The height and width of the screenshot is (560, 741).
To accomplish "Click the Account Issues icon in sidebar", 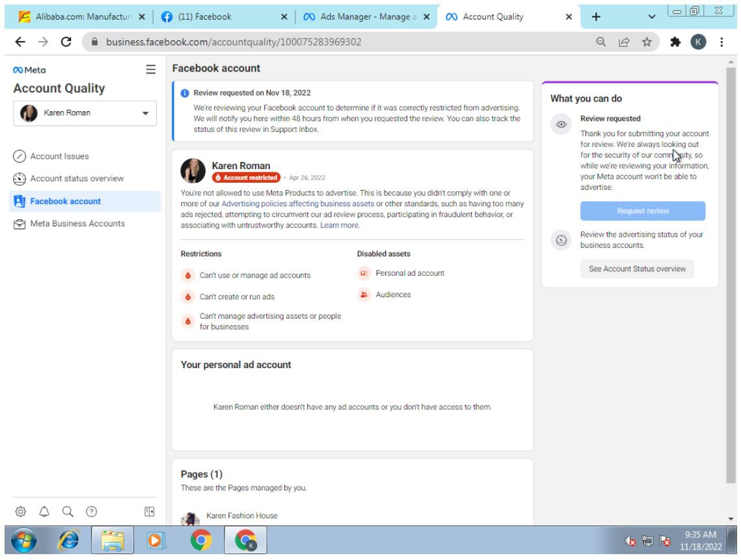I will tap(20, 156).
